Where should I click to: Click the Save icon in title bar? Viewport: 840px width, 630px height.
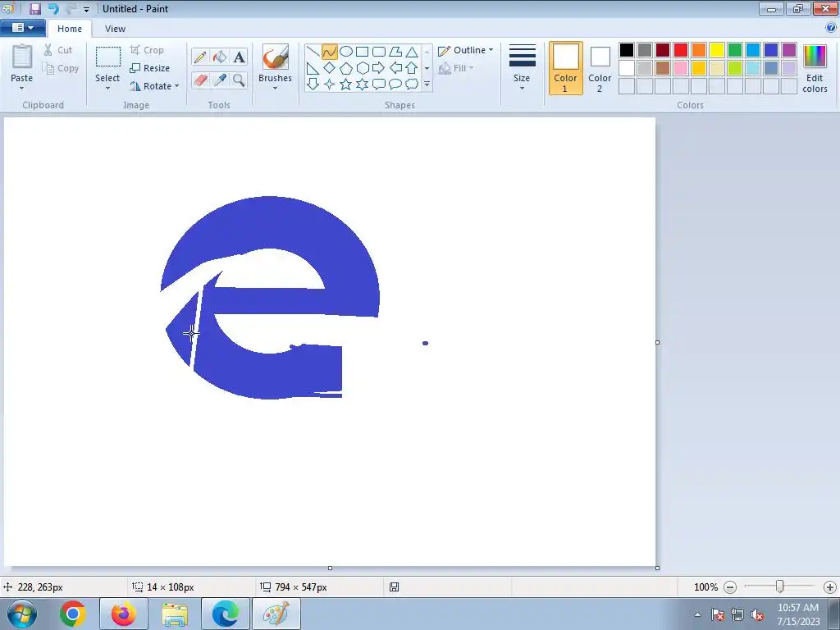[35, 8]
